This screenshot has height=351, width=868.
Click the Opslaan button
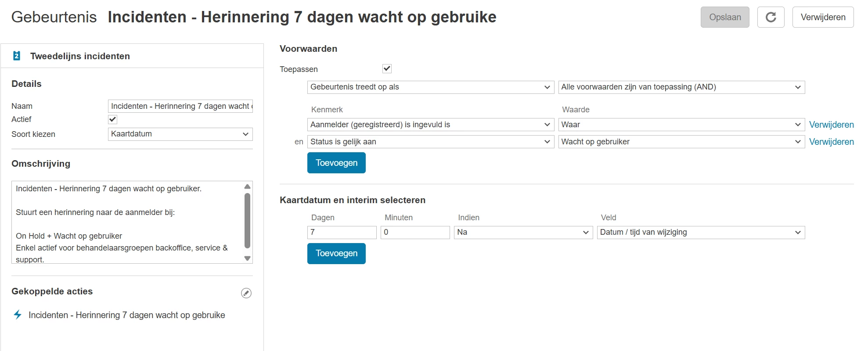725,17
